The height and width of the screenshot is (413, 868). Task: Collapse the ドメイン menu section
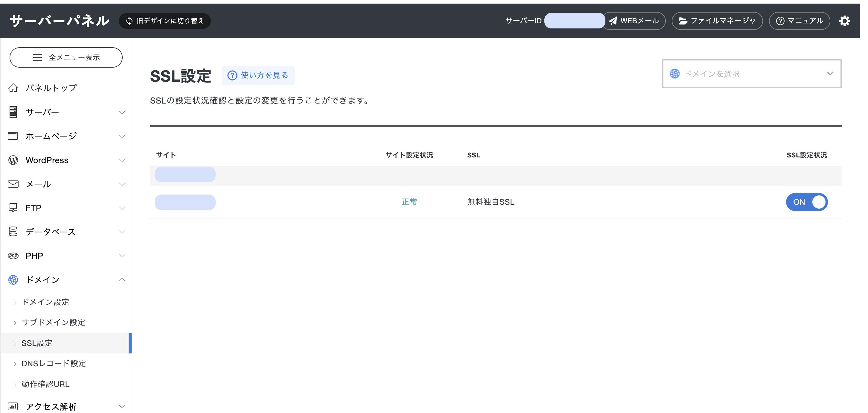[x=122, y=280]
